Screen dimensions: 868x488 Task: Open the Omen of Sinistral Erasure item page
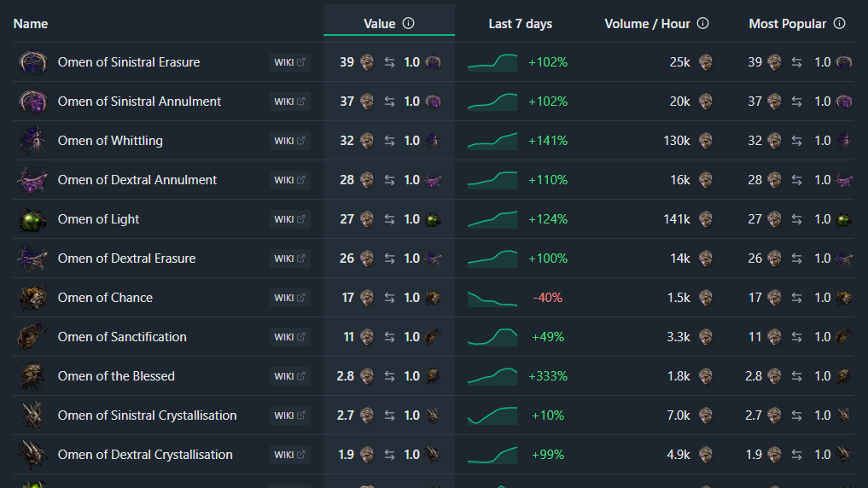[x=128, y=62]
